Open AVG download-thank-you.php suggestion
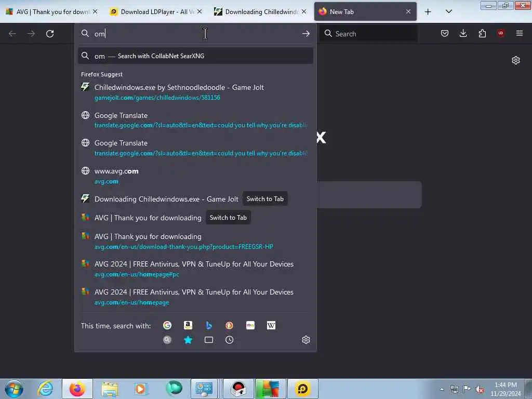 click(195, 241)
